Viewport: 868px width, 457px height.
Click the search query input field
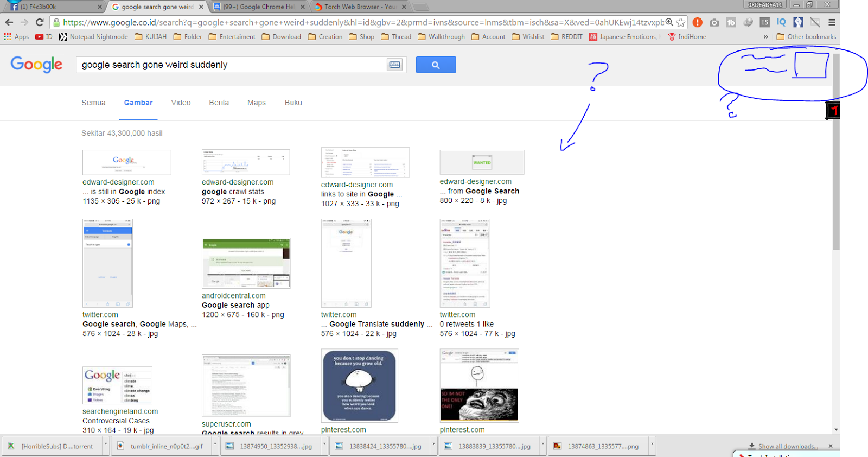click(x=232, y=65)
